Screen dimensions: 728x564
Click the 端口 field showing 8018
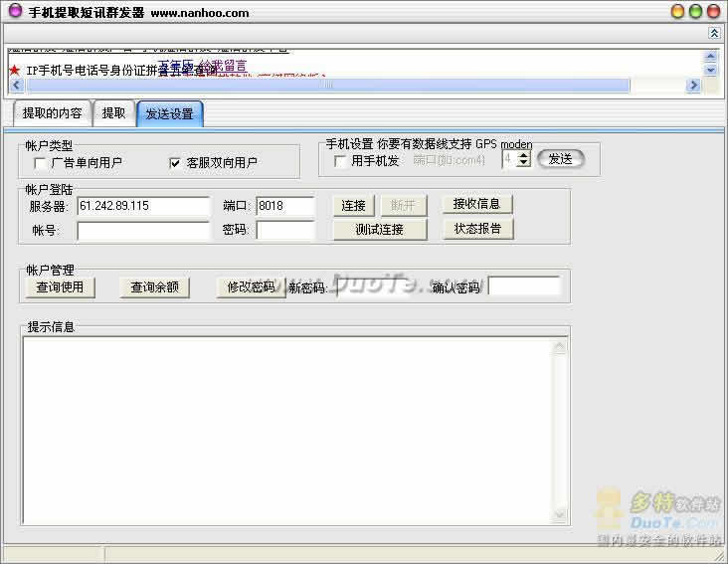coord(285,206)
